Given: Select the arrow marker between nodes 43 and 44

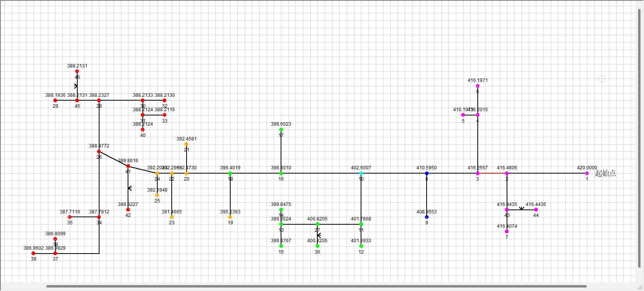Looking at the screenshot, I should 521,209.
